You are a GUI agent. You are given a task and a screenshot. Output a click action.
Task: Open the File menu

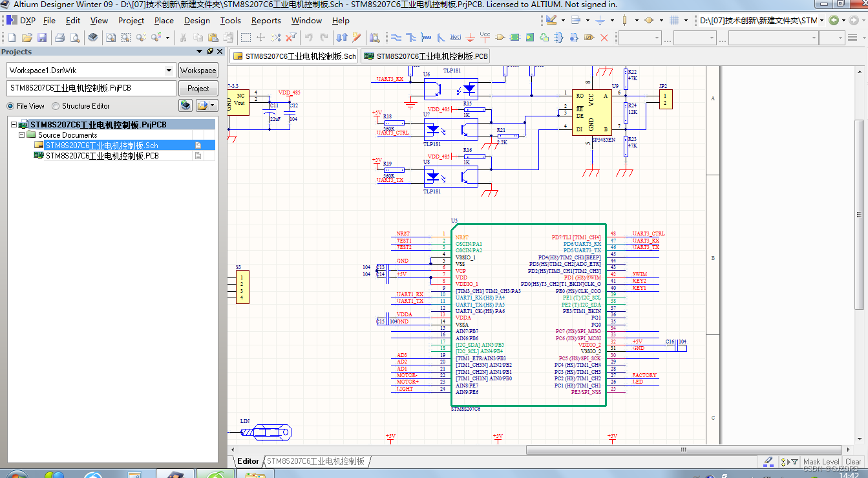pos(49,20)
